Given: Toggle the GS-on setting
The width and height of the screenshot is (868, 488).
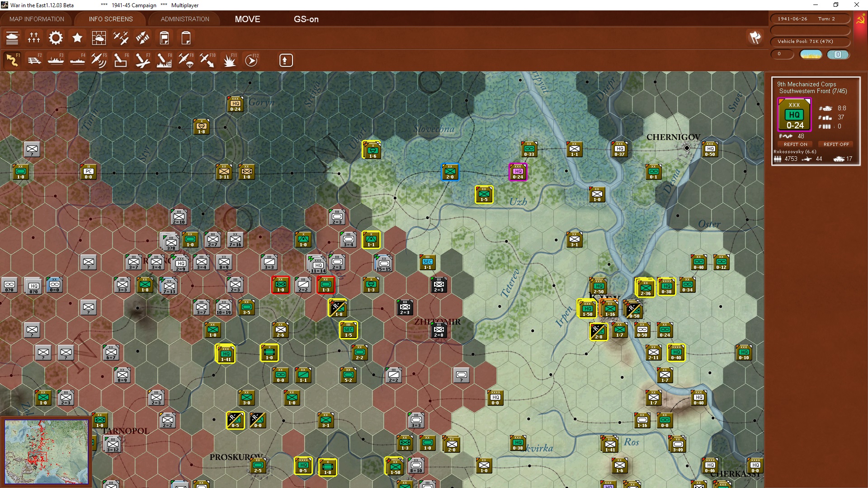Looking at the screenshot, I should (x=307, y=19).
